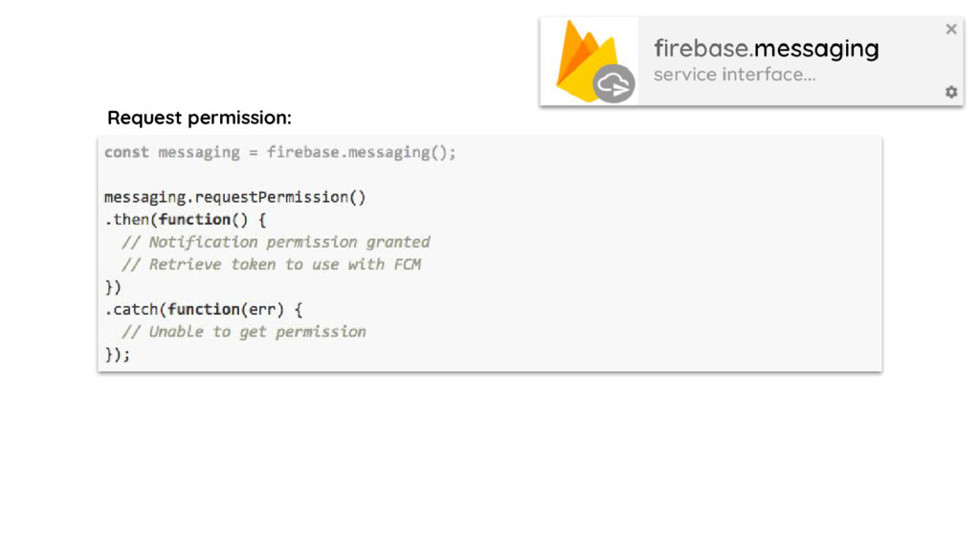Click the .then text in code block

[127, 219]
